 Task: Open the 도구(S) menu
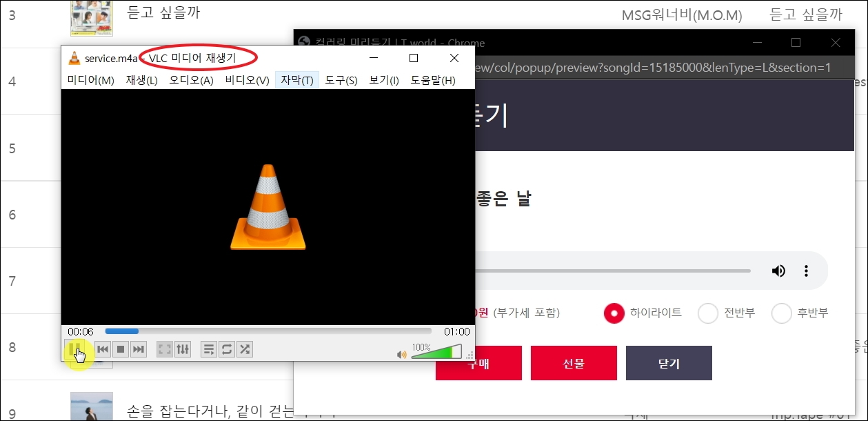(x=341, y=80)
